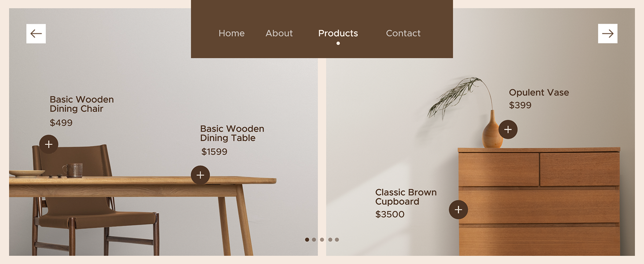This screenshot has height=264, width=644.
Task: Click the Opulent Vase product title
Action: coord(539,92)
